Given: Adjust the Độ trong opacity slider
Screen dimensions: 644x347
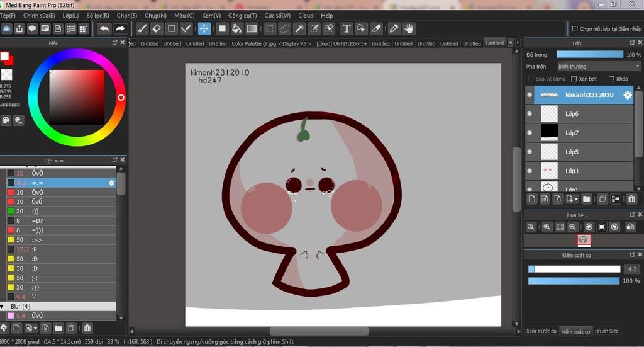Looking at the screenshot, I should click(590, 55).
